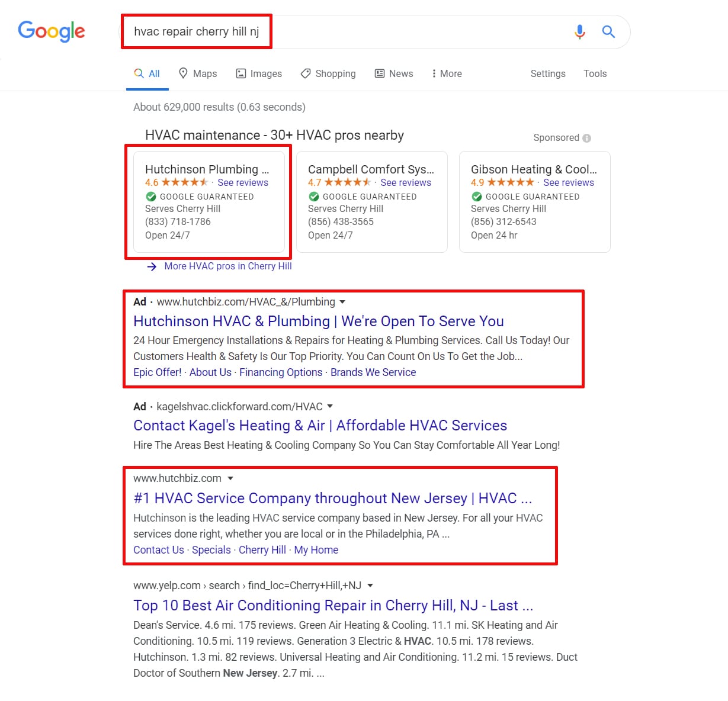728x701 pixels.
Task: Open search Settings
Action: click(x=548, y=73)
